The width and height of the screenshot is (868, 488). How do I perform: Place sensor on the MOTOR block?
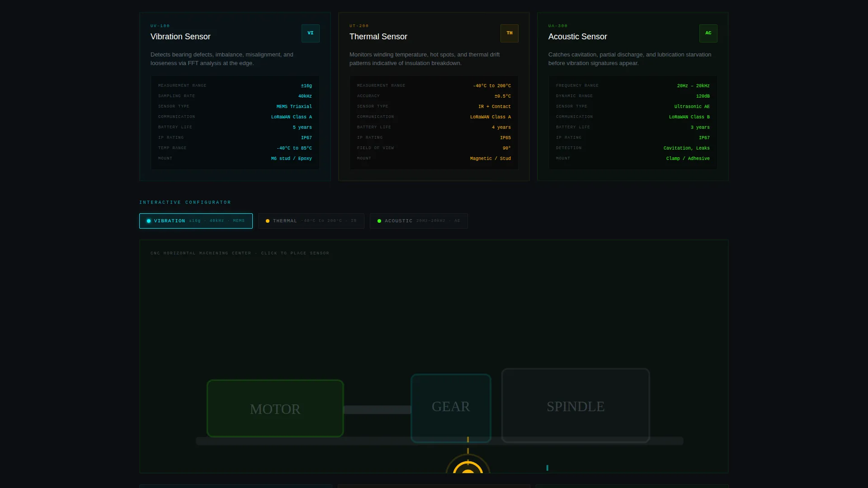click(275, 408)
